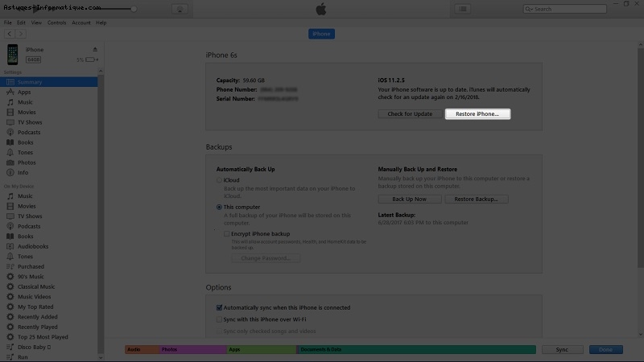
Task: Select 90's Music smart playlist gear icon
Action: pyautogui.click(x=10, y=277)
